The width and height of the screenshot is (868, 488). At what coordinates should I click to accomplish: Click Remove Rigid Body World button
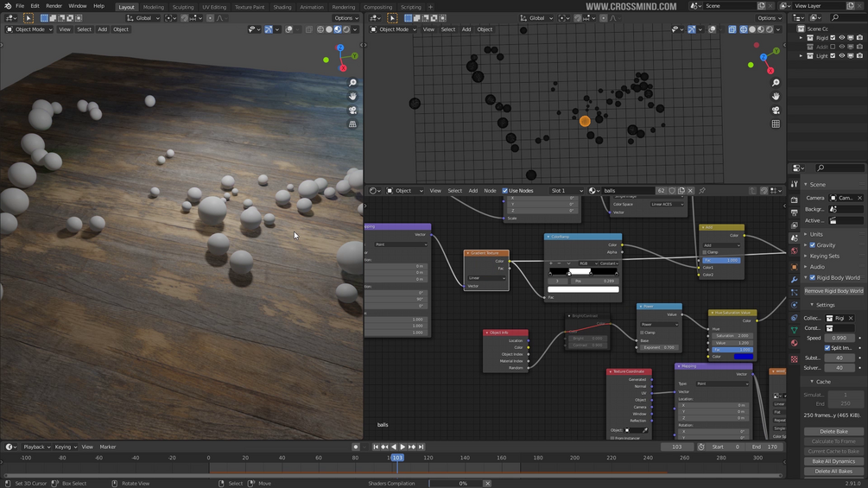(833, 291)
